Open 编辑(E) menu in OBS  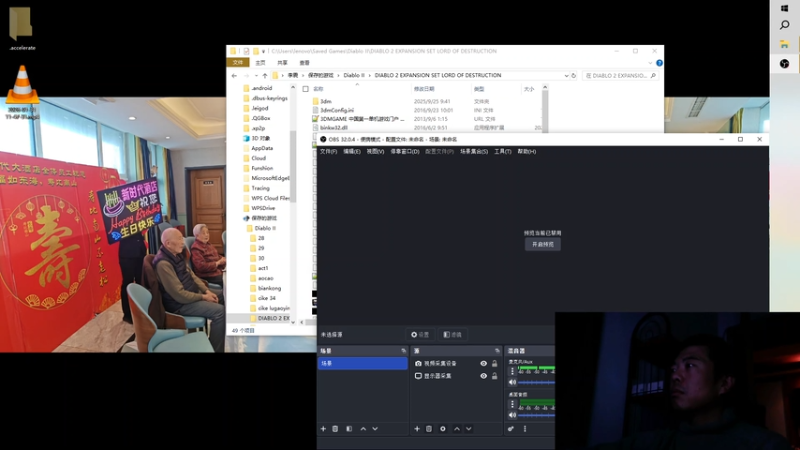352,152
